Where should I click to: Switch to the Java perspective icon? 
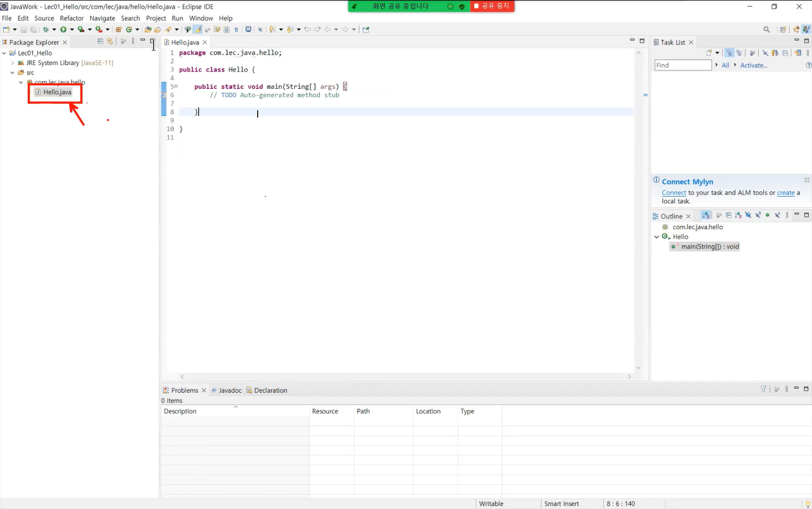806,30
